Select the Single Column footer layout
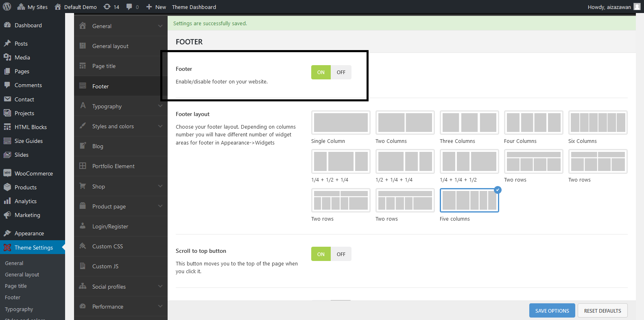The height and width of the screenshot is (320, 644). [x=341, y=123]
